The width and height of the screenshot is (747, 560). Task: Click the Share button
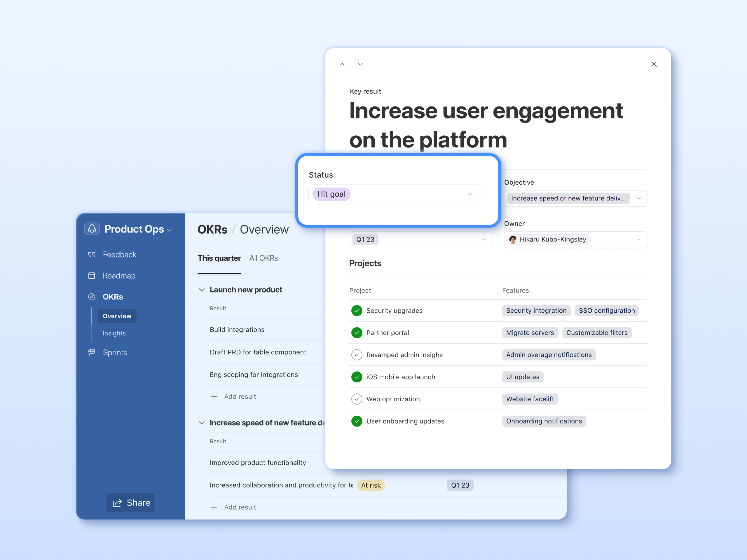tap(131, 503)
